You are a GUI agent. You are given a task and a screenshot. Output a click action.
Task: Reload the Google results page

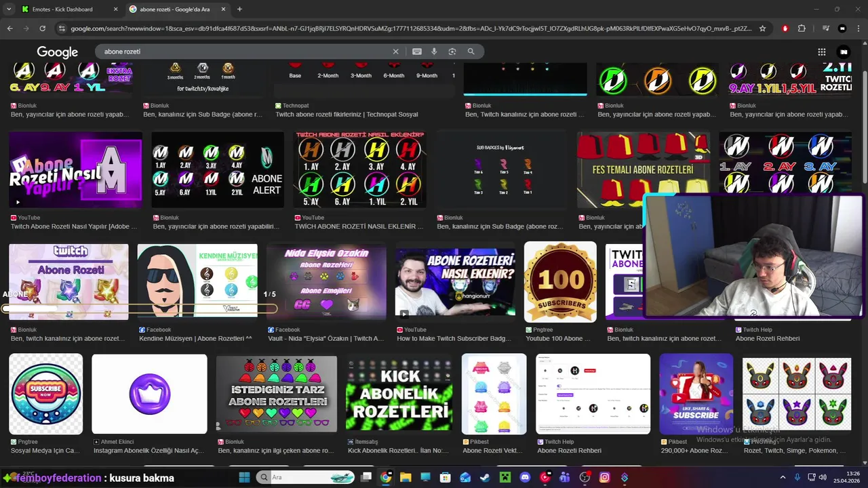pos(42,28)
